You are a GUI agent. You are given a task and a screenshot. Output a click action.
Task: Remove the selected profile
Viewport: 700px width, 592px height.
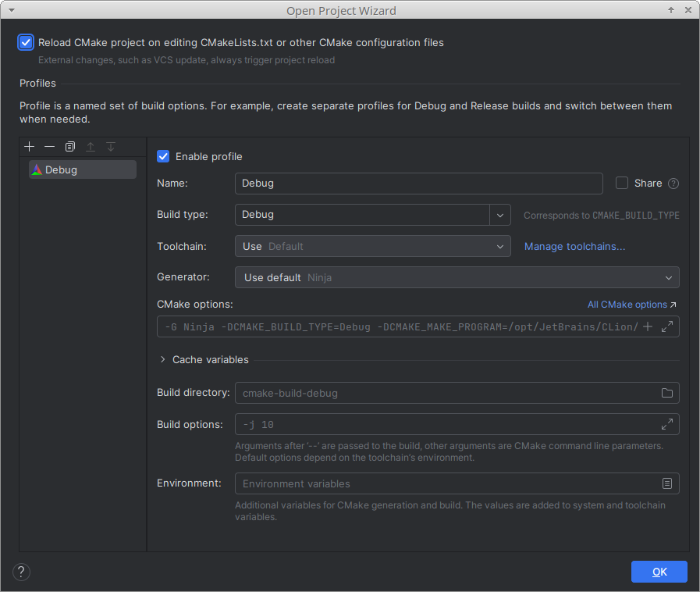click(49, 147)
